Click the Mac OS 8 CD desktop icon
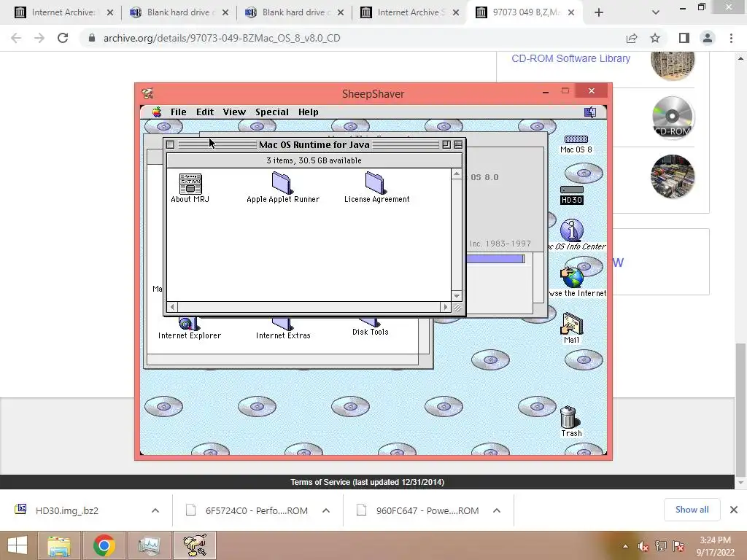 point(576,139)
